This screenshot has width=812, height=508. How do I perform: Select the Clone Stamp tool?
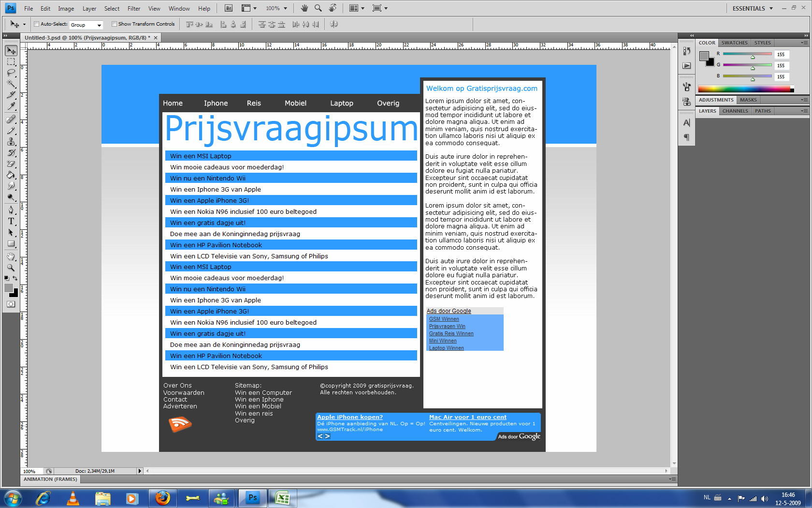pos(11,142)
